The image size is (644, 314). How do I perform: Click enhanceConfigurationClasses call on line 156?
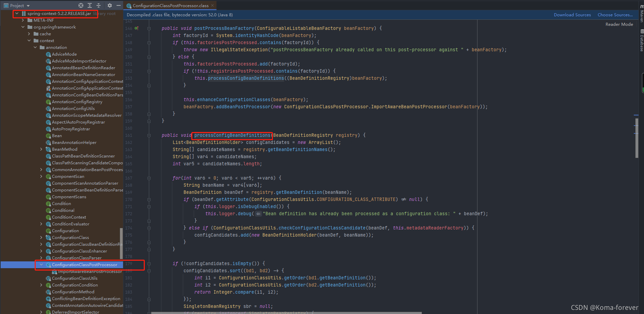(234, 100)
